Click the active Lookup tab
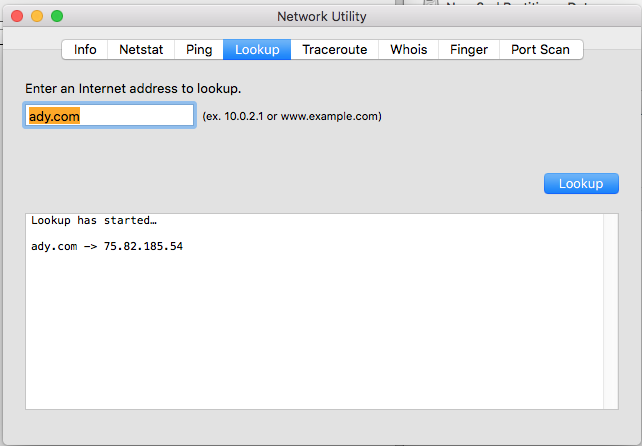 (257, 49)
